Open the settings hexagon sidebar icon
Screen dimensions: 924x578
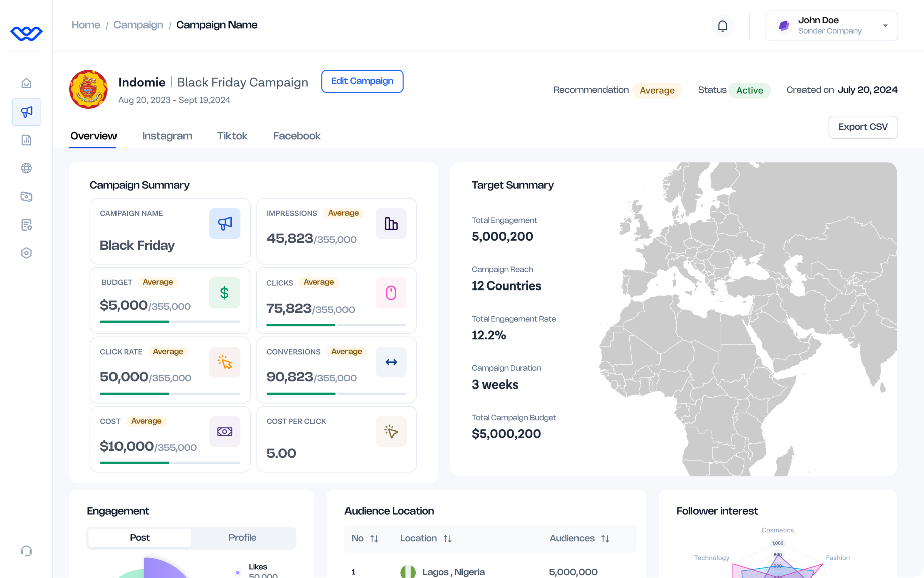[x=27, y=253]
